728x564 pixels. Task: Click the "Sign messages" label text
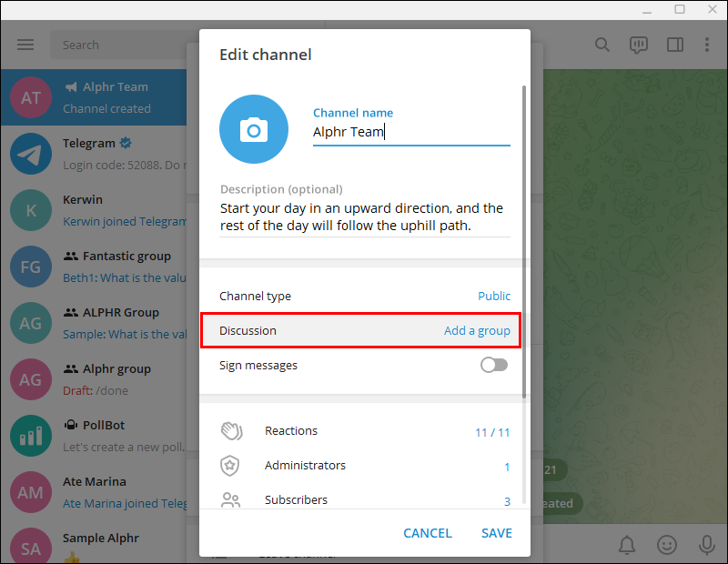258,366
